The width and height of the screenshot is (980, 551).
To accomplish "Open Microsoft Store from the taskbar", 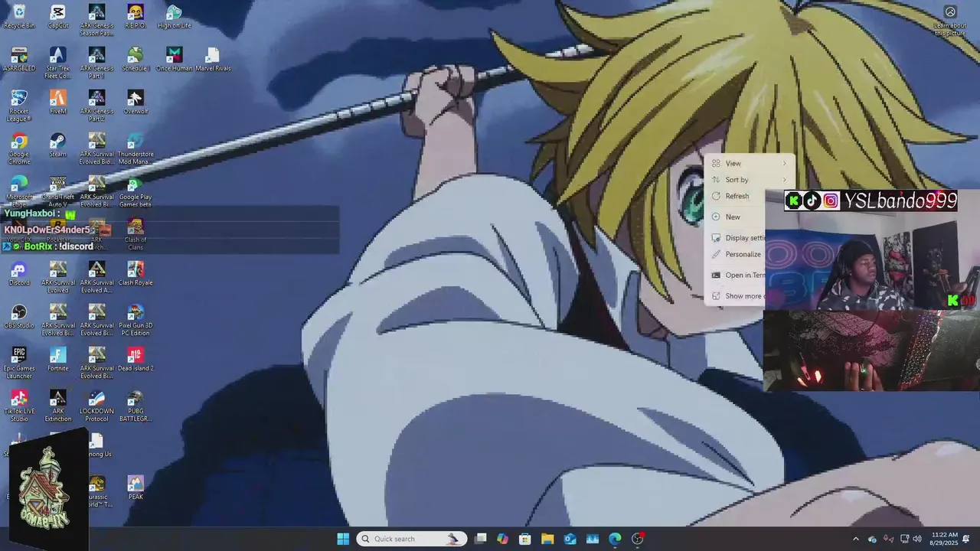I will pos(525,539).
